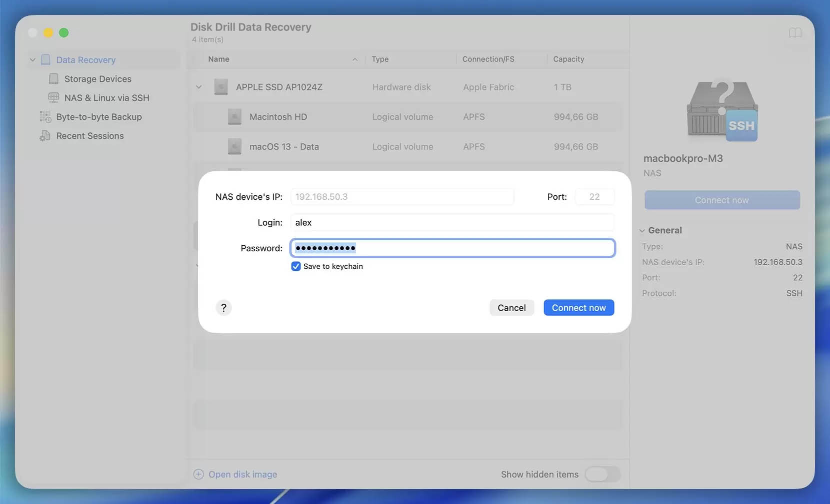Sort by Name column header
Screen dimensions: 830x504
pyautogui.click(x=218, y=59)
